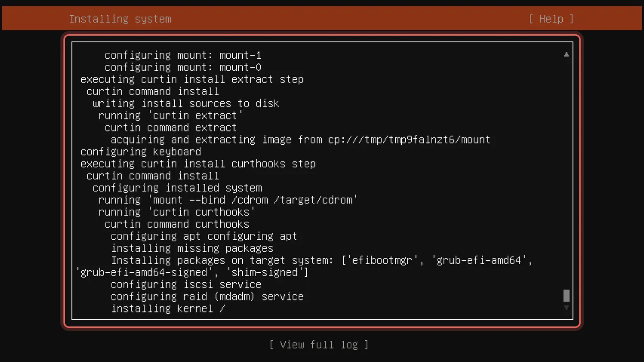Click the 'acquiring and extracting image' log line
The height and width of the screenshot is (362, 644).
[x=301, y=140]
